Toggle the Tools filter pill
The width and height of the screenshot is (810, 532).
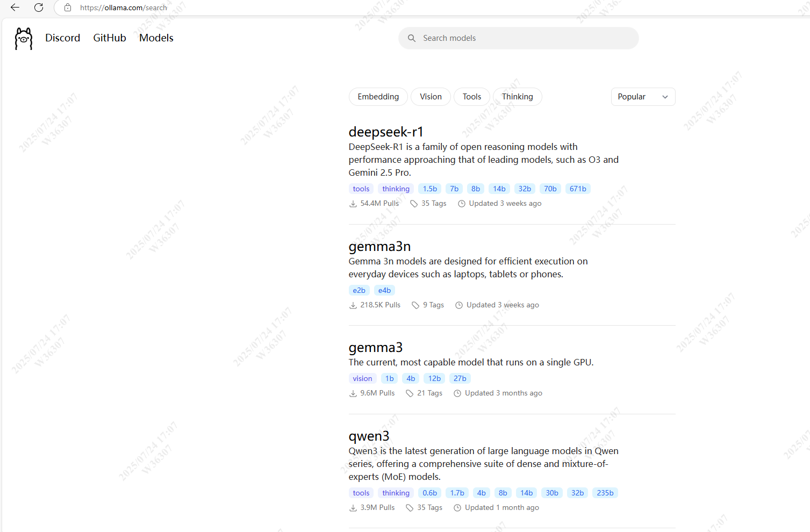click(x=471, y=97)
